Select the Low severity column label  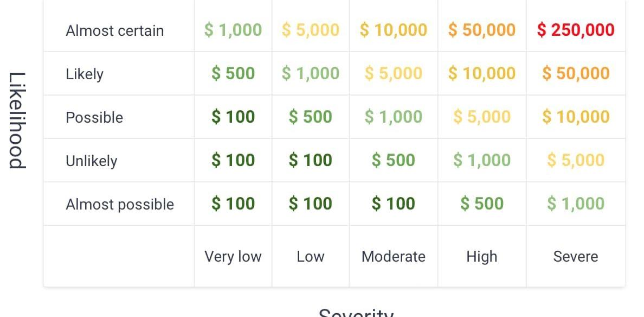(x=310, y=256)
